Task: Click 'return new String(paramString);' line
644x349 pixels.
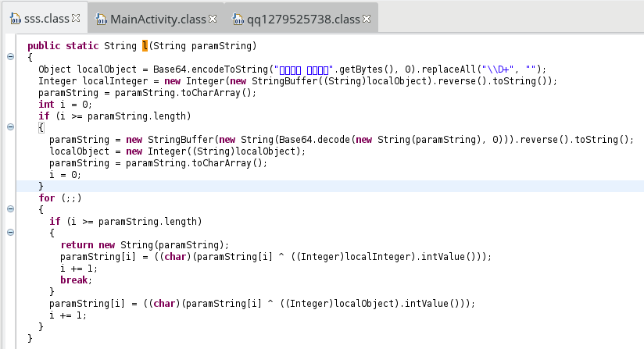Action: pos(145,245)
